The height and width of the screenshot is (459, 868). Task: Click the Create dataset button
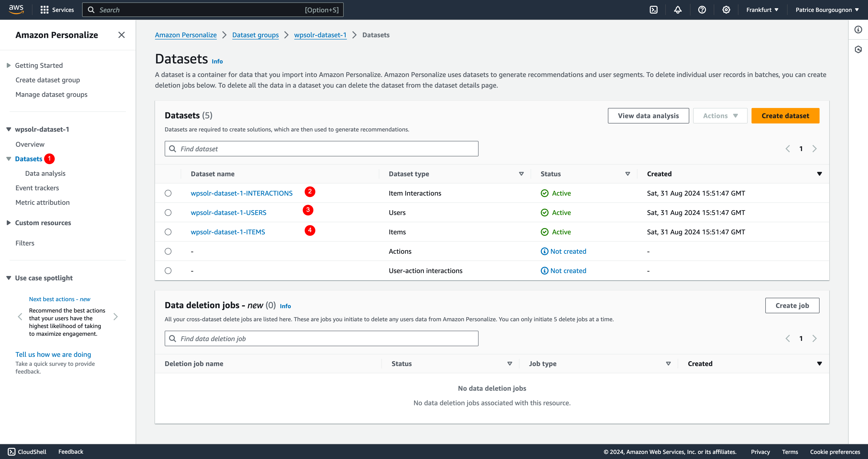pyautogui.click(x=785, y=116)
